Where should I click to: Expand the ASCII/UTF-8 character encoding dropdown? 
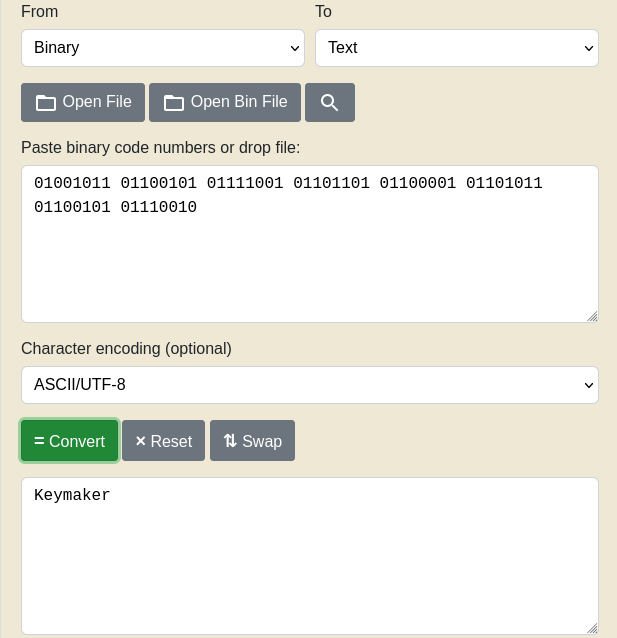coord(309,385)
